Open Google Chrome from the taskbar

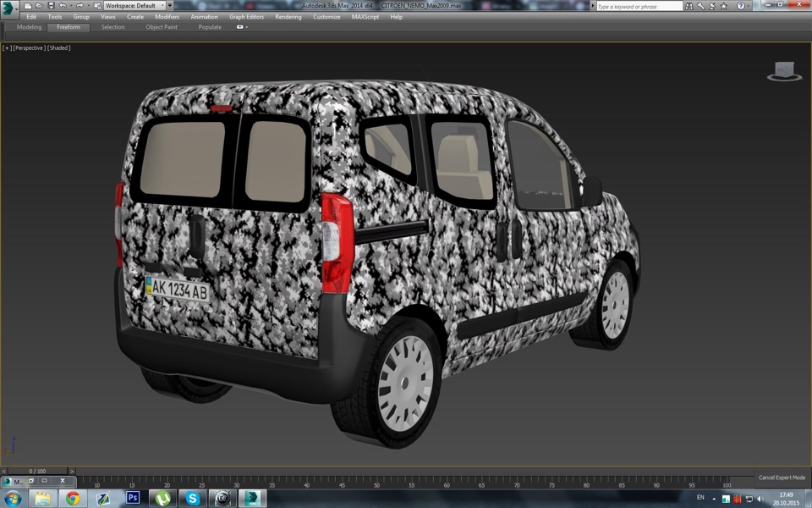click(x=73, y=499)
